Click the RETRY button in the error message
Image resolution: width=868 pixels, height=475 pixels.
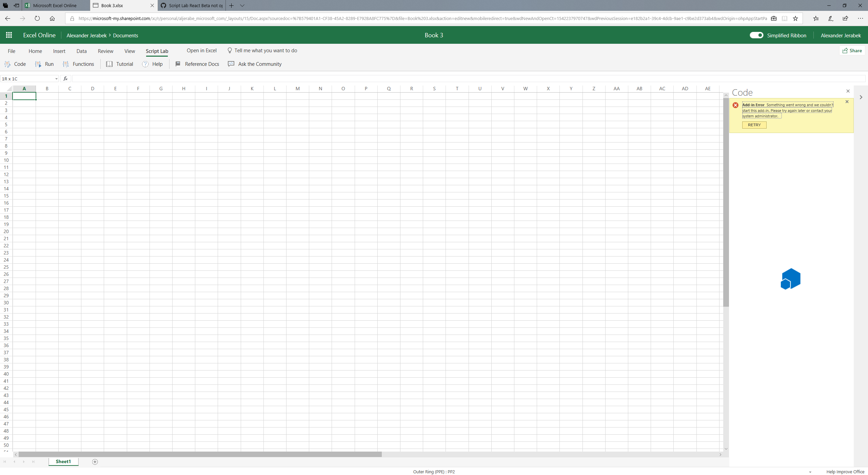[x=754, y=125]
